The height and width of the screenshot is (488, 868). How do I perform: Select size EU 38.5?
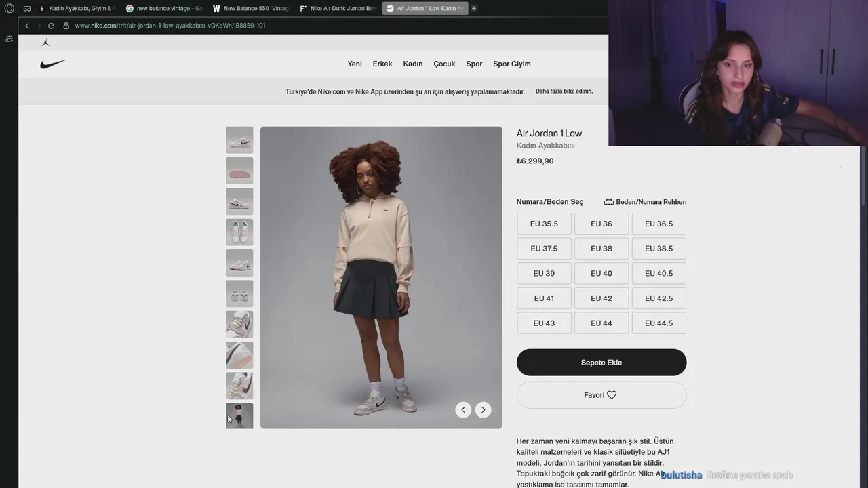click(659, 249)
